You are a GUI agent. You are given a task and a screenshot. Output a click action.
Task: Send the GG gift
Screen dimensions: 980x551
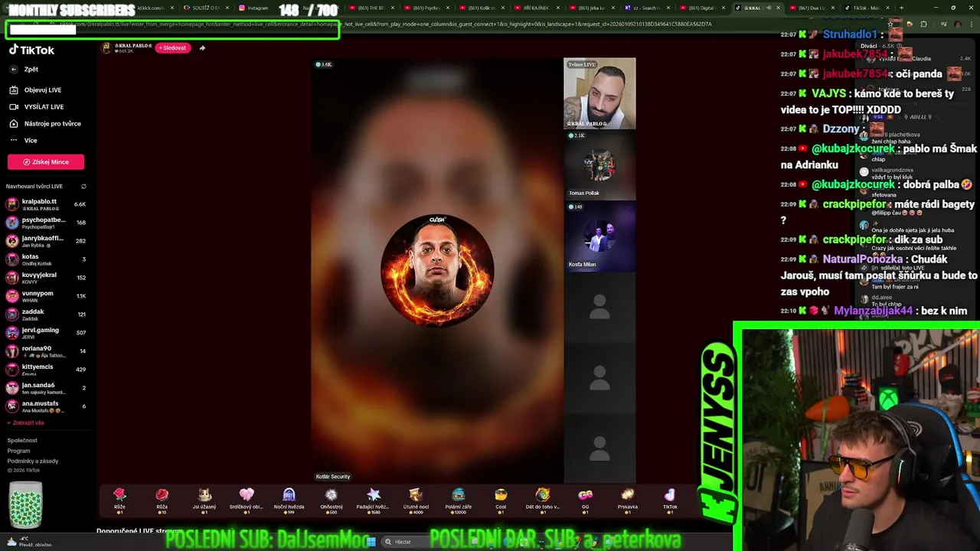[x=586, y=500]
